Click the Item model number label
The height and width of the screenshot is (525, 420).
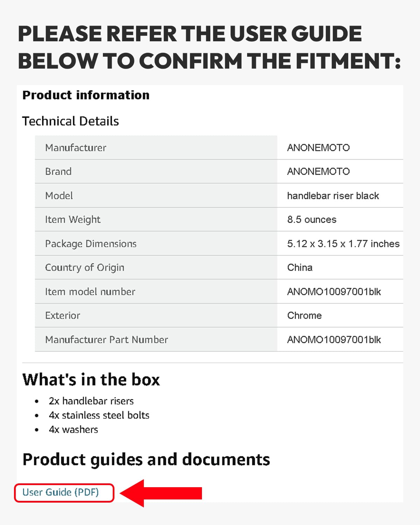coord(90,292)
